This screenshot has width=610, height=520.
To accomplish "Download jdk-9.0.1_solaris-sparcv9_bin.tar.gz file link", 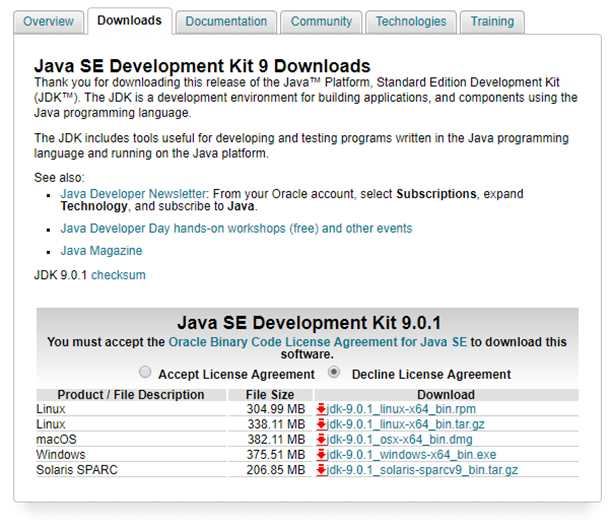I will coord(422,470).
